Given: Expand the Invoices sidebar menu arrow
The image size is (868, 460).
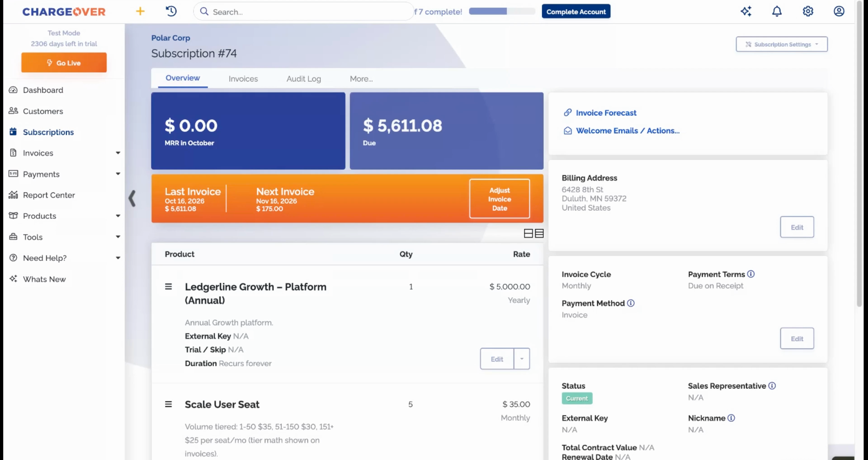Looking at the screenshot, I should 118,153.
